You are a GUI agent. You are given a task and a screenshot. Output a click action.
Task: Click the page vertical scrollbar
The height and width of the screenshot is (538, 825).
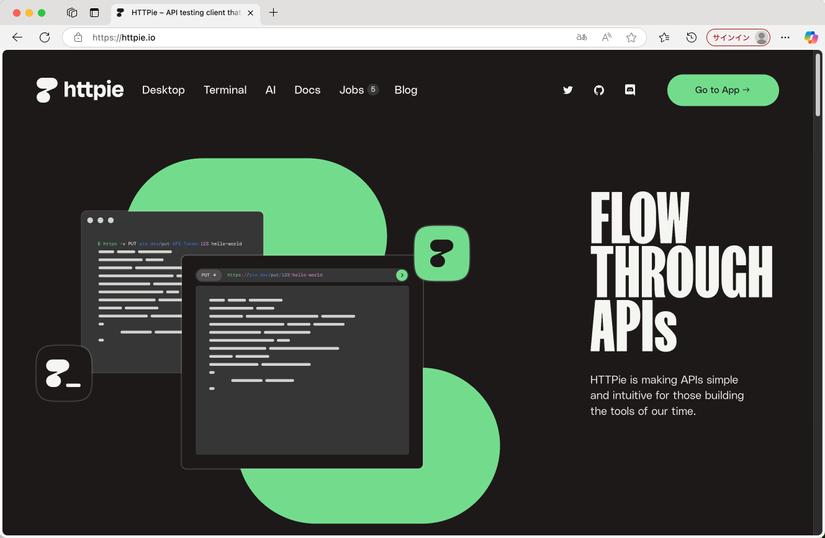[818, 84]
